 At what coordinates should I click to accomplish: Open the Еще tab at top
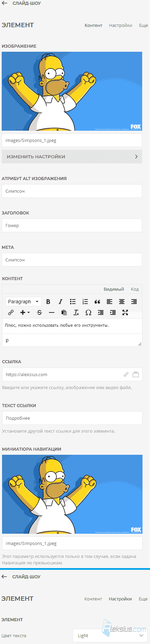pos(144,26)
